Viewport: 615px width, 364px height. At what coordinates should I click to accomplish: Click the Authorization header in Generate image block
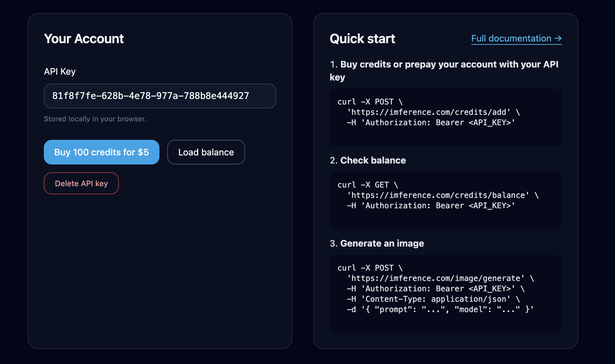(436, 289)
